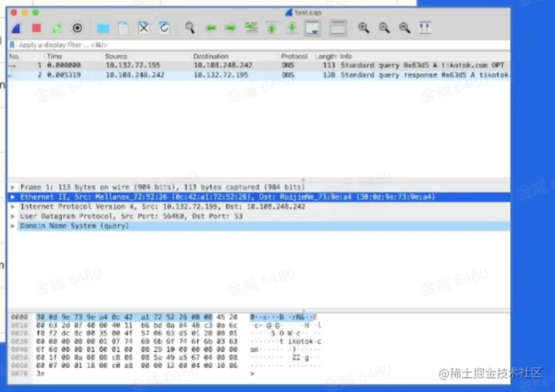Find a packet with the magnifier icon
The height and width of the screenshot is (392, 555).
point(190,28)
